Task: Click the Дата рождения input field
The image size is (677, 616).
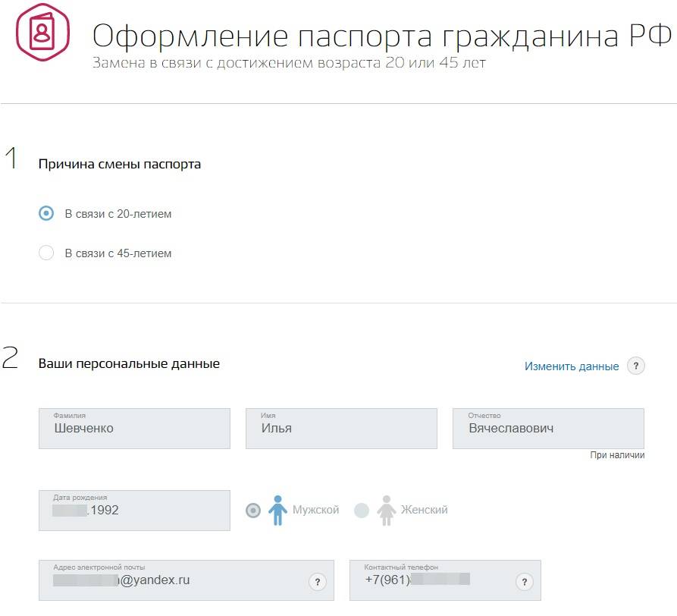Action: (x=134, y=511)
